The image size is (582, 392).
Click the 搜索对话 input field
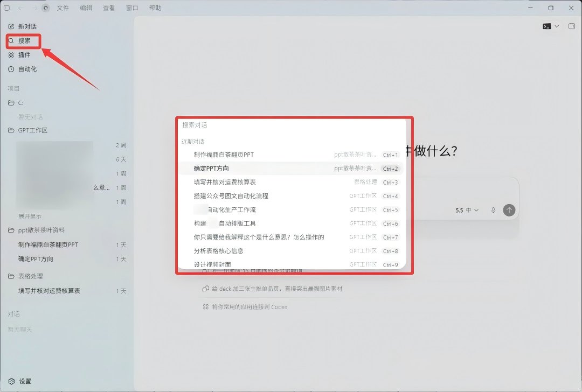292,125
